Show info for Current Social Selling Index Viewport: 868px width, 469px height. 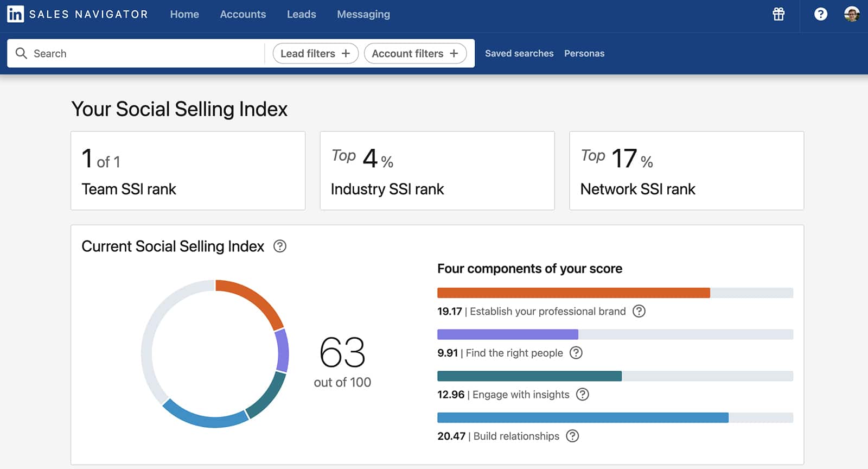coord(280,246)
